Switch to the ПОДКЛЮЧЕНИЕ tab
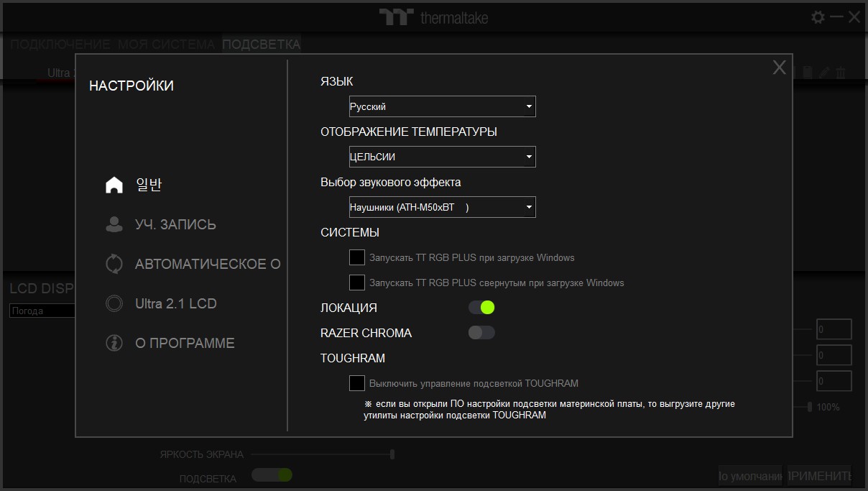Viewport: 868px width, 491px height. [60, 45]
